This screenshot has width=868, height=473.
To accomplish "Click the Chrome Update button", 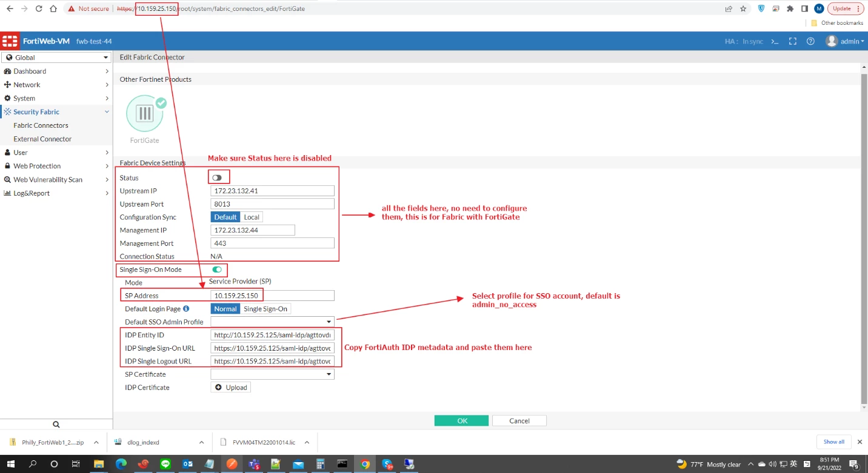I will (846, 8).
